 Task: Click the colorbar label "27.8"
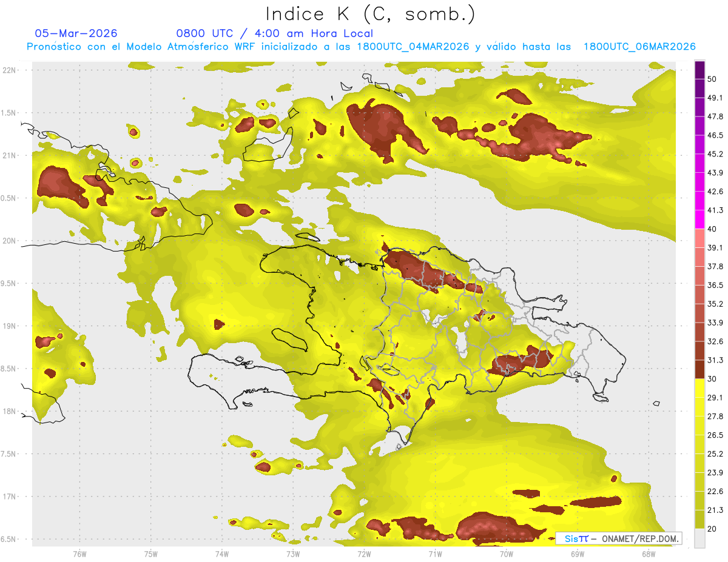[715, 416]
